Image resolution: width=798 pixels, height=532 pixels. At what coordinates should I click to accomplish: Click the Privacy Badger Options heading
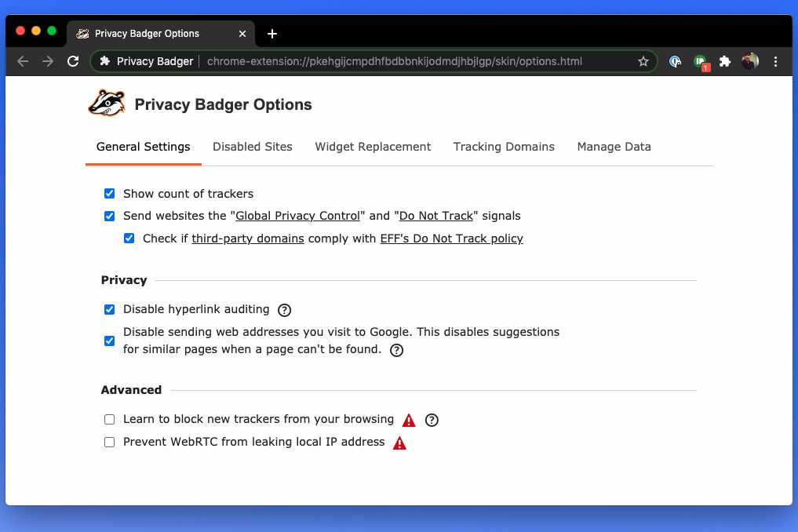(x=223, y=104)
